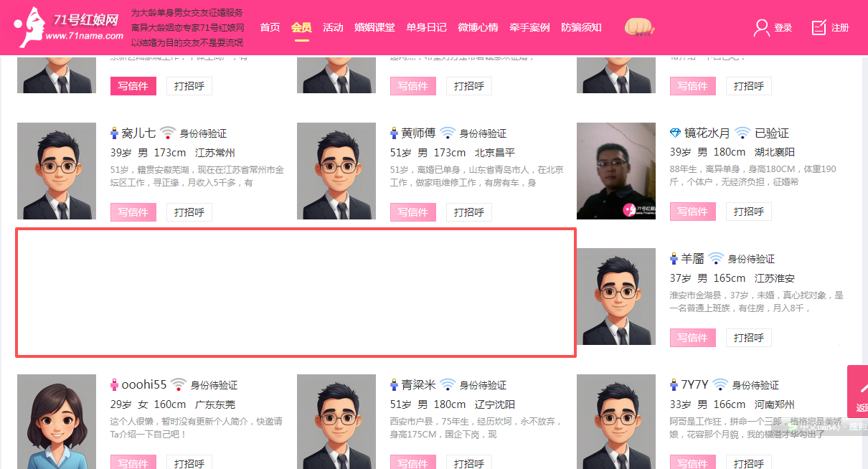This screenshot has width=868, height=469.
Task: Click the gender icon beside 黄师傅
Action: click(x=394, y=133)
